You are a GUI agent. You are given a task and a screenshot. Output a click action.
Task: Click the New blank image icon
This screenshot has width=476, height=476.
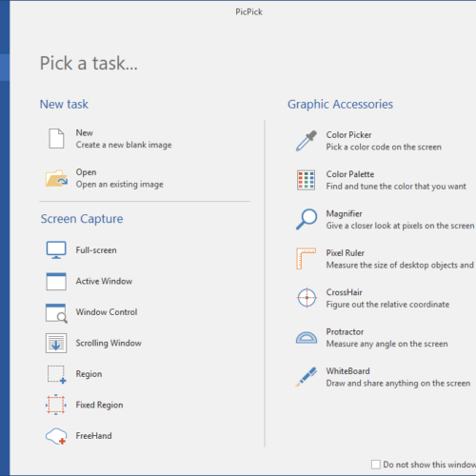[56, 139]
